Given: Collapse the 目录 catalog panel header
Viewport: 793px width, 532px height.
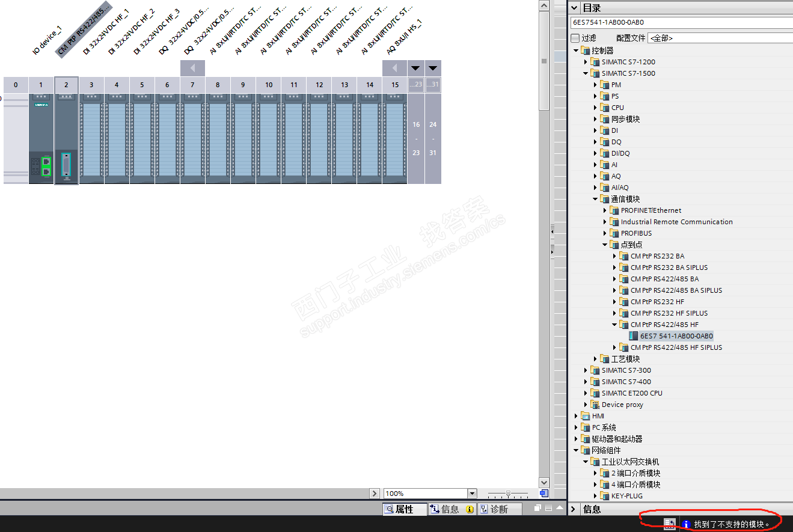Looking at the screenshot, I should tap(574, 8).
